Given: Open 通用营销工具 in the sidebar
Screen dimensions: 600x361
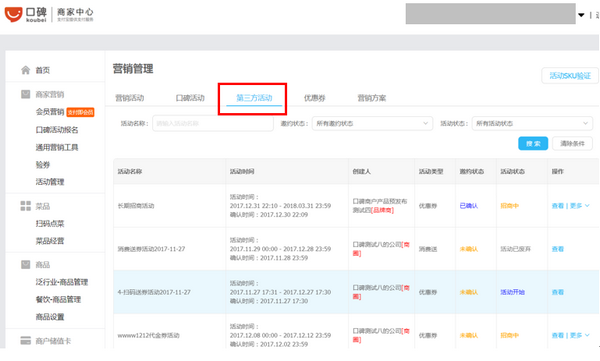Looking at the screenshot, I should coord(57,147).
